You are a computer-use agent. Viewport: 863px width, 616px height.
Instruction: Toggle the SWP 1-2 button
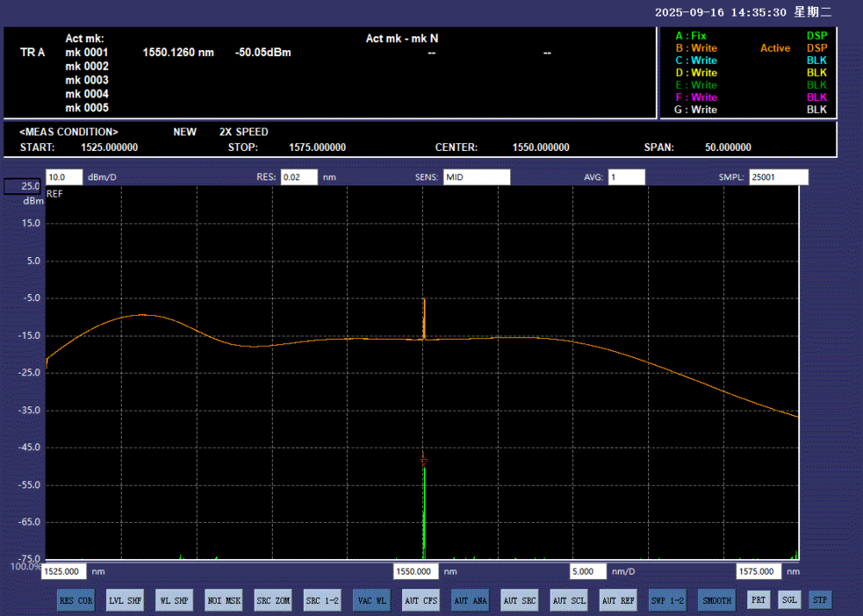click(668, 600)
